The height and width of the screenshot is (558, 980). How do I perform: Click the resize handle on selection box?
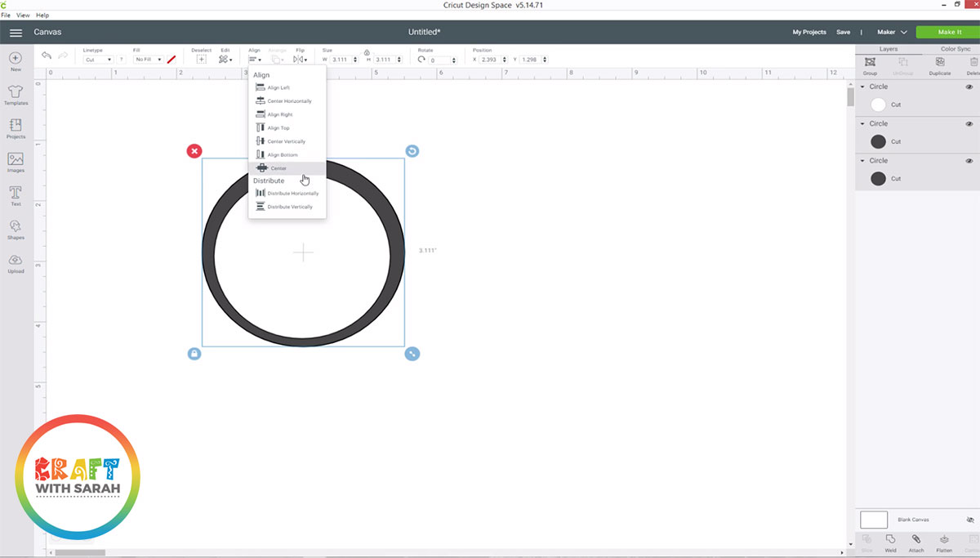(412, 354)
